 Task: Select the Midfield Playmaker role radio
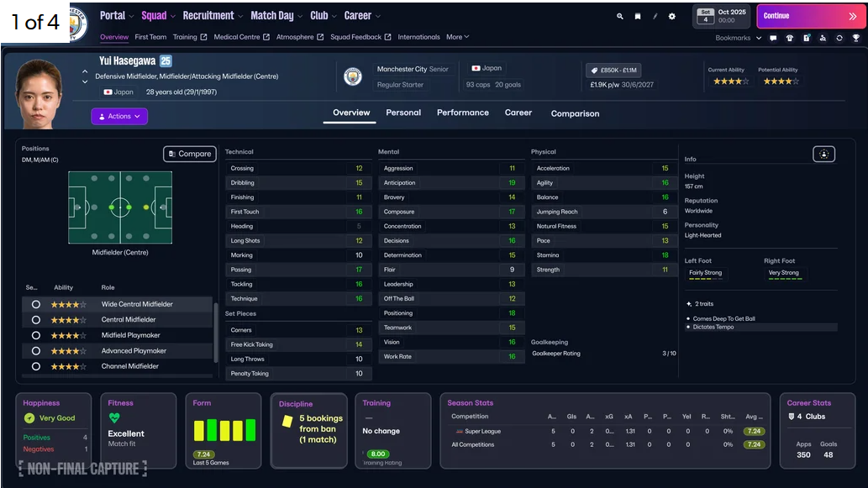click(36, 335)
